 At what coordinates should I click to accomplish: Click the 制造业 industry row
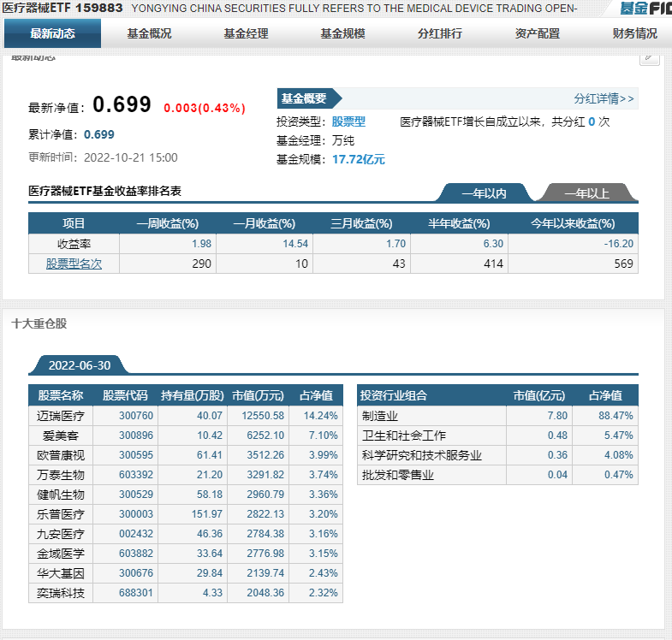pyautogui.click(x=497, y=416)
